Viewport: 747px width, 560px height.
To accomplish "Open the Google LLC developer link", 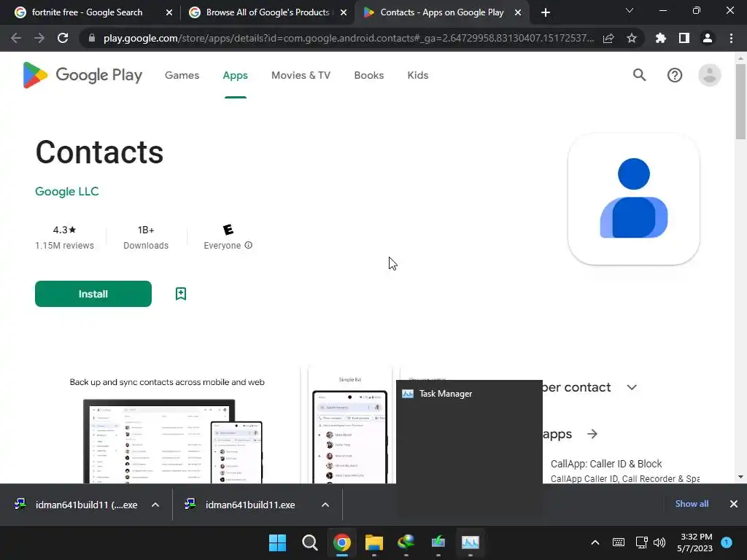I will coord(66,192).
